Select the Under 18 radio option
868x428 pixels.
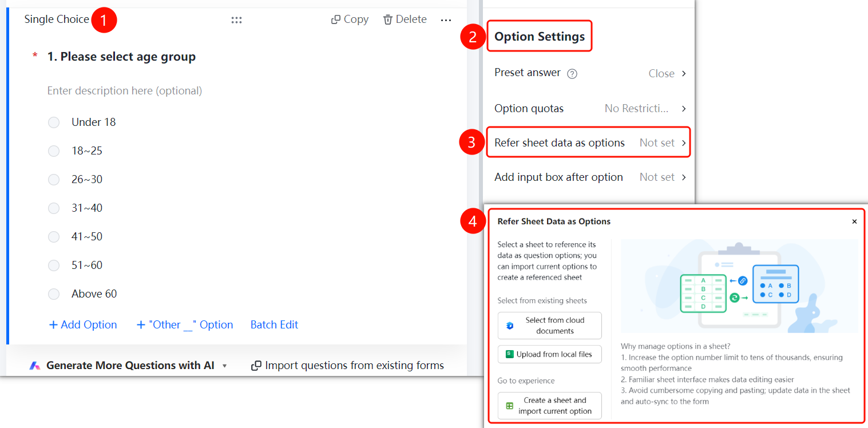pos(54,122)
